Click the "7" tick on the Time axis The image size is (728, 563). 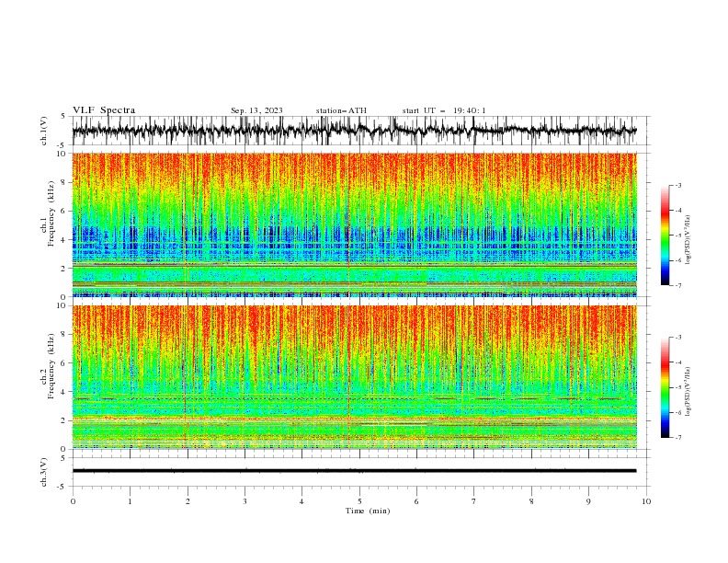pyautogui.click(x=474, y=501)
